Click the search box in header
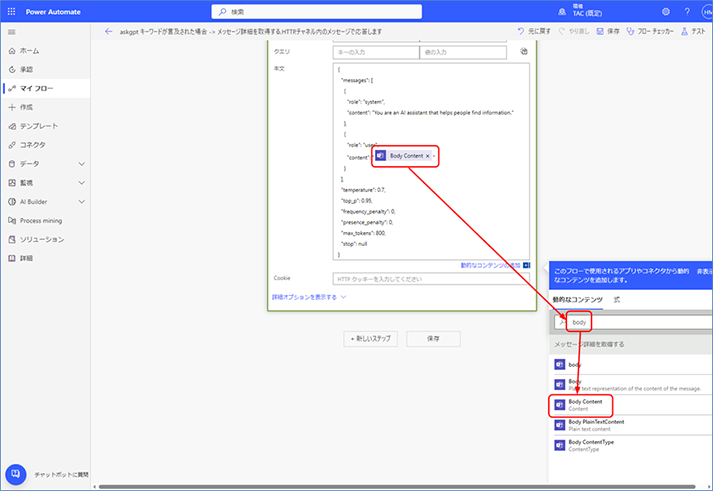This screenshot has width=713, height=491. (316, 12)
